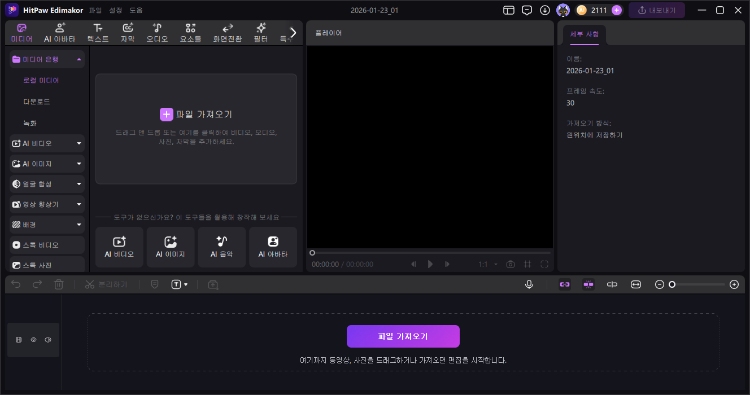Open the 화면전환 transition tab
This screenshot has height=395, width=750.
click(x=227, y=33)
